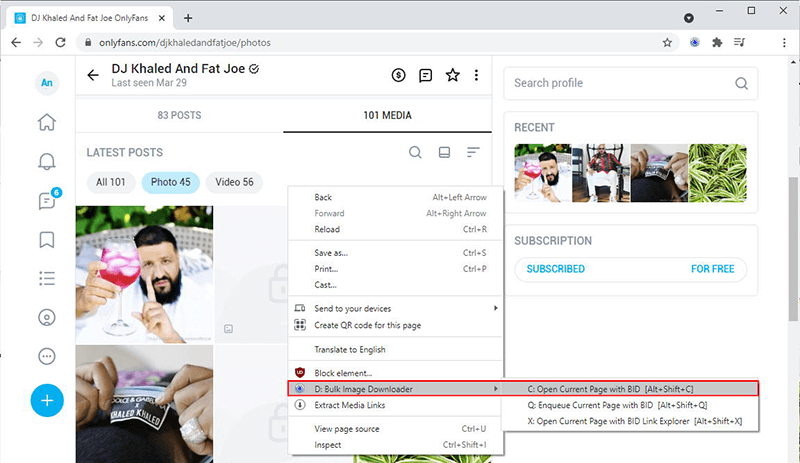Choose Back in the context menu
The image size is (800, 463).
(396, 197)
